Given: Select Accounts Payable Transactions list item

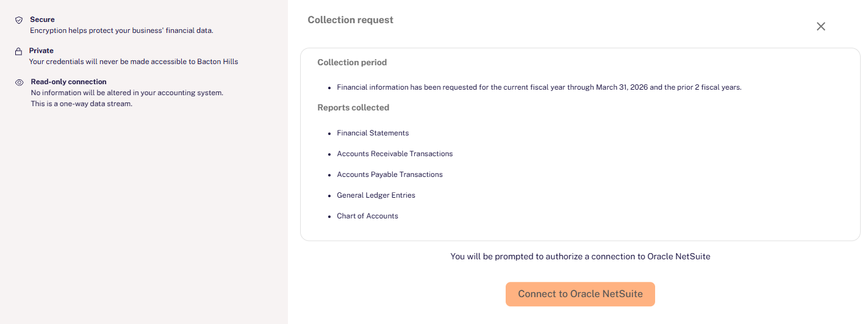Looking at the screenshot, I should pos(390,175).
